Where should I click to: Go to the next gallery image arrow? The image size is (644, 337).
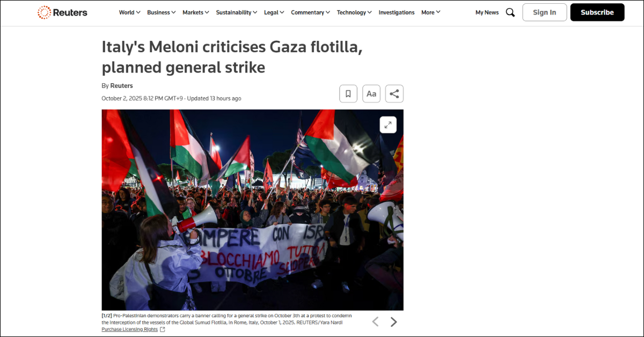click(393, 322)
